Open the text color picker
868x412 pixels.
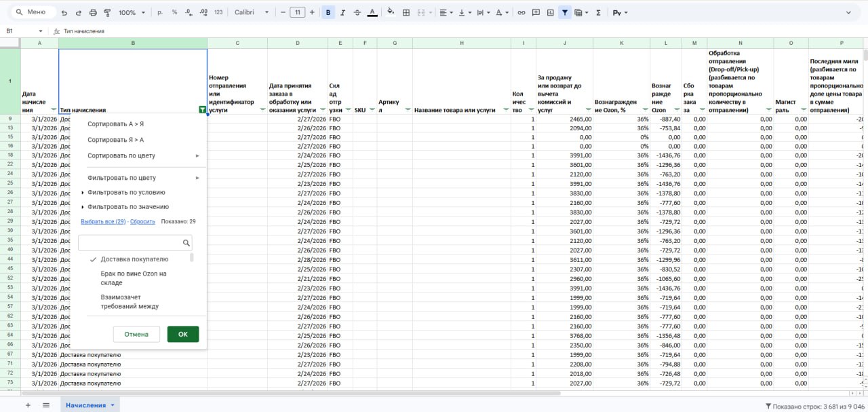point(372,12)
